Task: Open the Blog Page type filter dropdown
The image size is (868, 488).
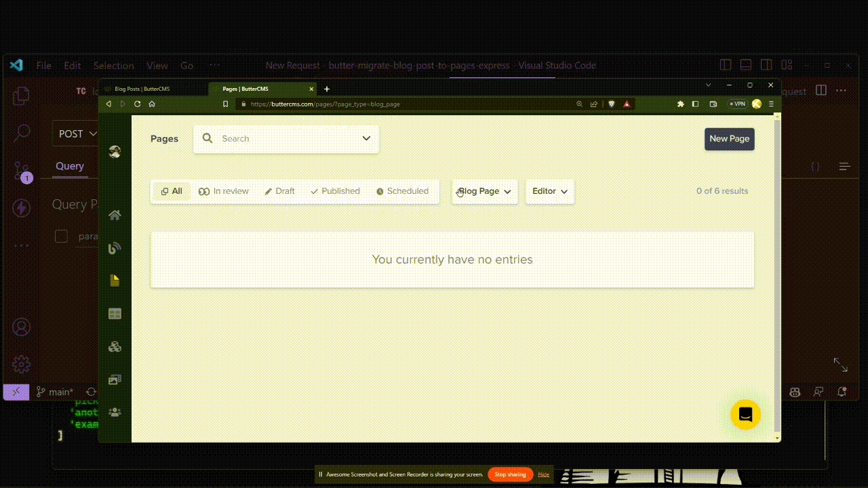Action: click(x=485, y=191)
